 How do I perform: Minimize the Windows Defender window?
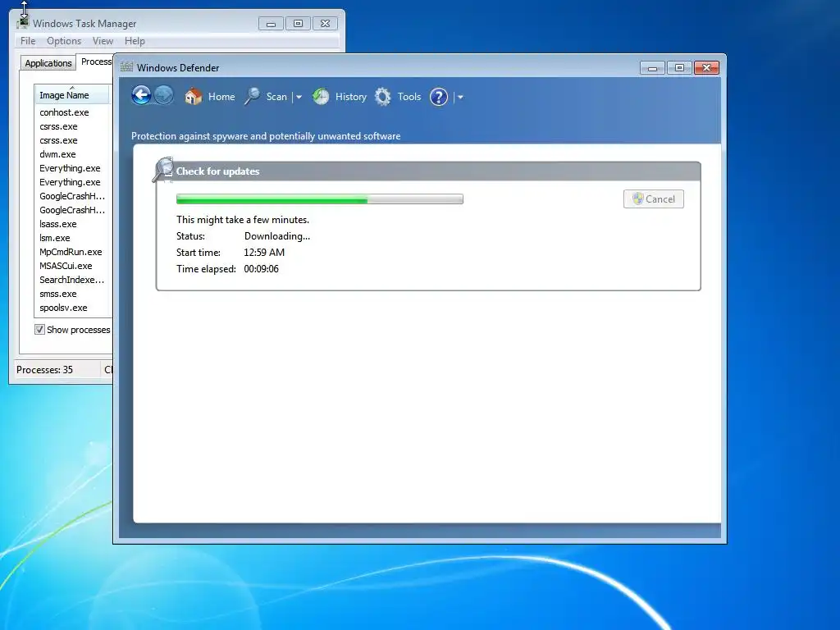pyautogui.click(x=652, y=68)
